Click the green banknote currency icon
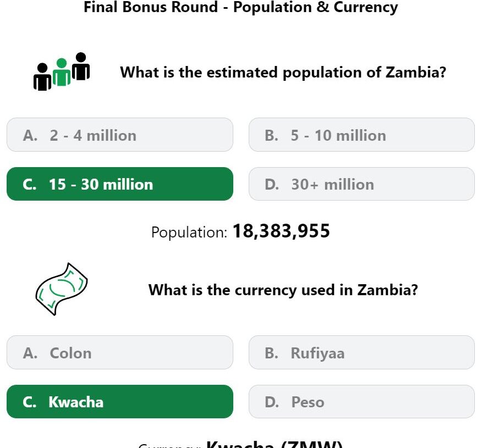 [62, 289]
